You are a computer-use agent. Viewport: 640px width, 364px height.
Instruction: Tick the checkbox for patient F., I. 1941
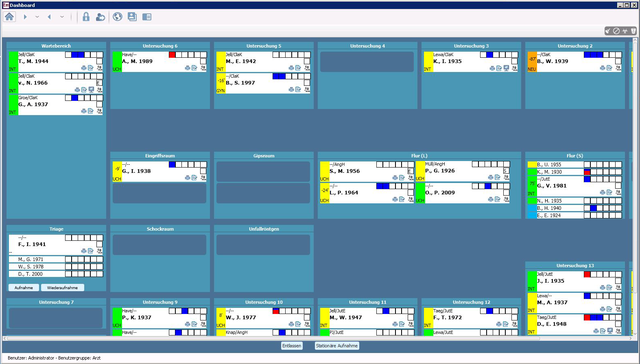[x=99, y=244]
